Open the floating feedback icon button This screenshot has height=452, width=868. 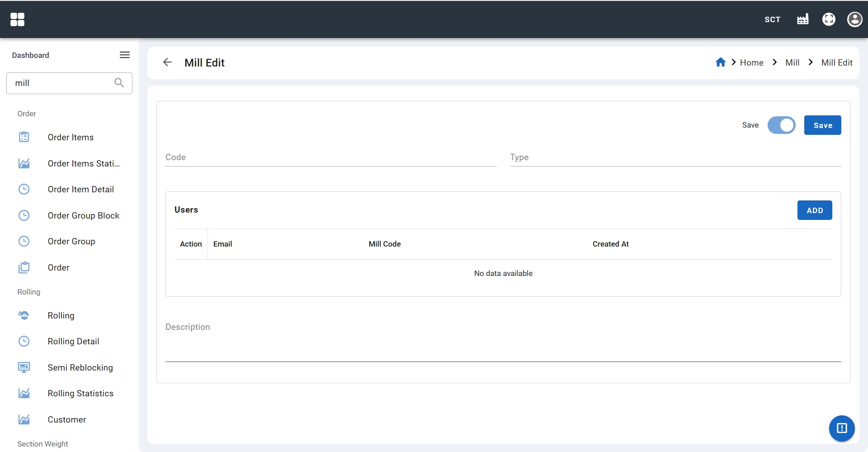(841, 428)
